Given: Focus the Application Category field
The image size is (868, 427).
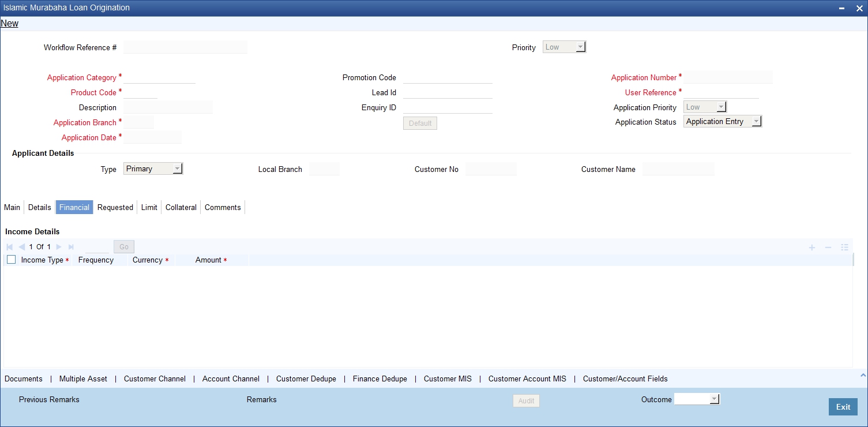Looking at the screenshot, I should 160,77.
